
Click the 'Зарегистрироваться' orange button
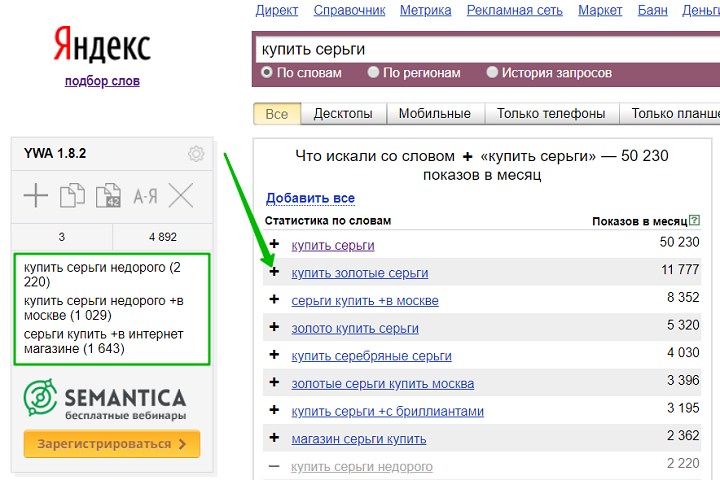(112, 444)
